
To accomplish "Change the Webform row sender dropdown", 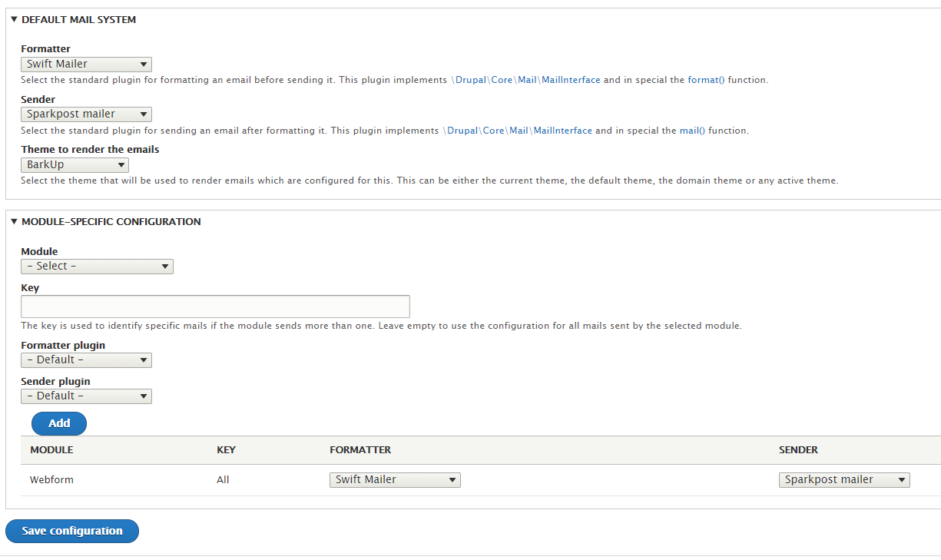I will tap(844, 479).
